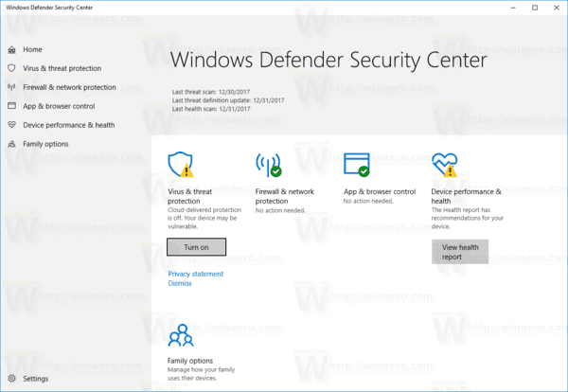Click Family options tile heading
568x392 pixels.
pyautogui.click(x=190, y=361)
